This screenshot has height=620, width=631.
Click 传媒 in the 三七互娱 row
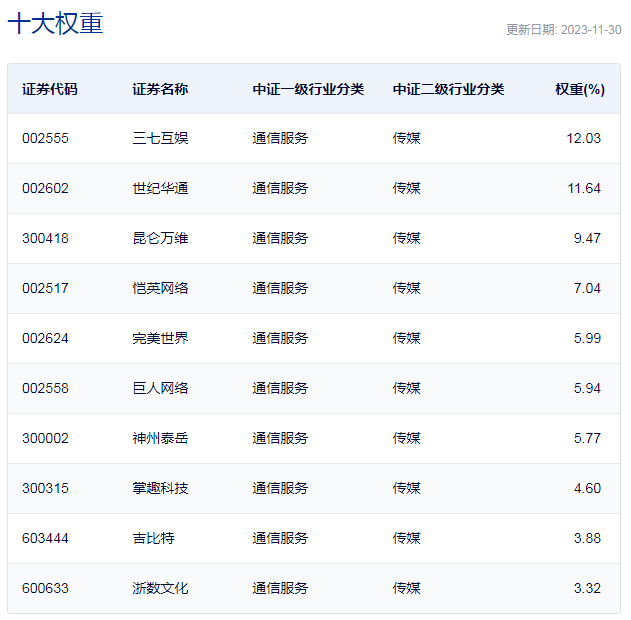[x=406, y=138]
